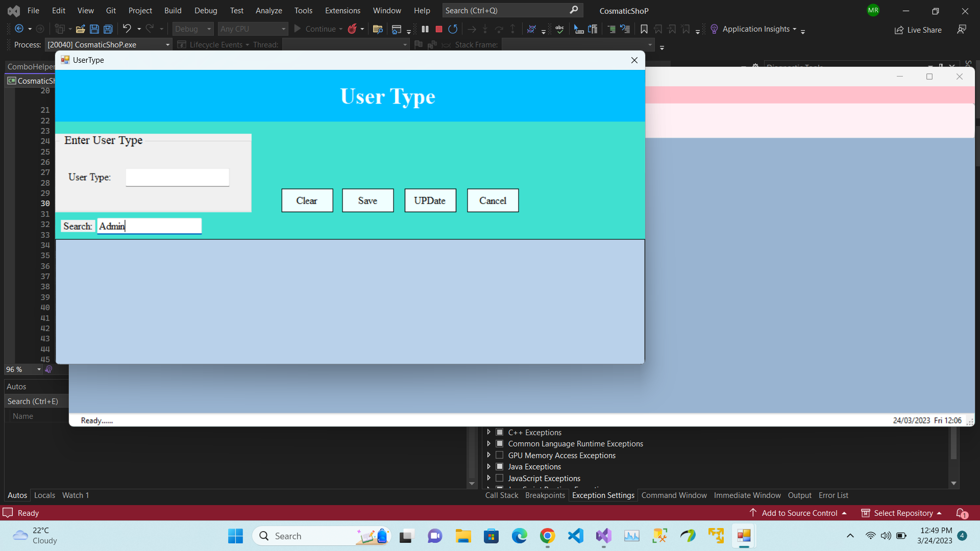Click the Save All disks icon
Screen dimensions: 980x551
click(108, 29)
